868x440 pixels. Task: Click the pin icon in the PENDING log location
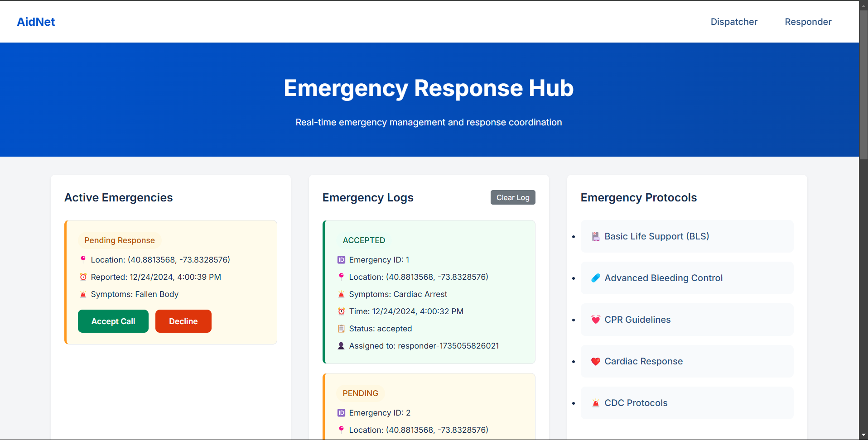tap(341, 430)
